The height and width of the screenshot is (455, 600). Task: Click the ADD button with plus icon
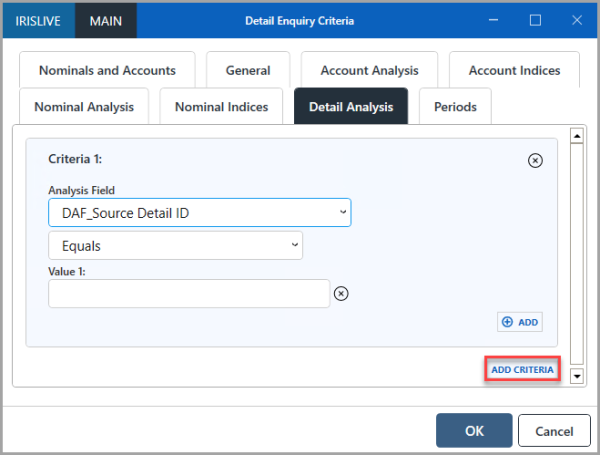(x=520, y=322)
